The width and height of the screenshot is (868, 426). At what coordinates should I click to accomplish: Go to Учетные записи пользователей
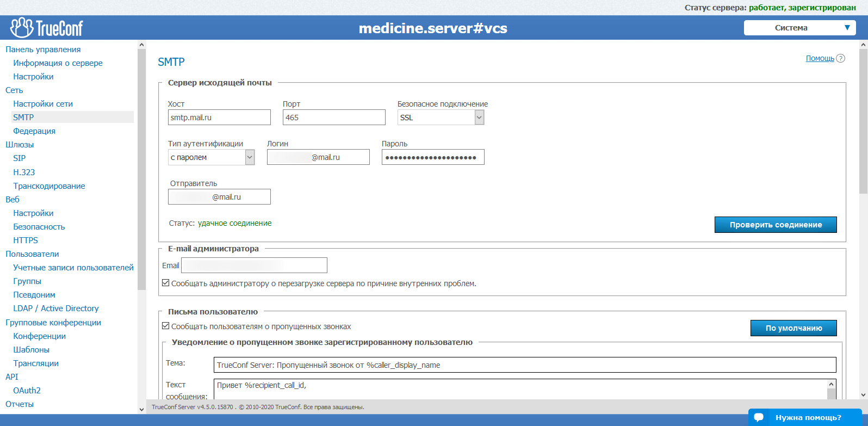73,268
